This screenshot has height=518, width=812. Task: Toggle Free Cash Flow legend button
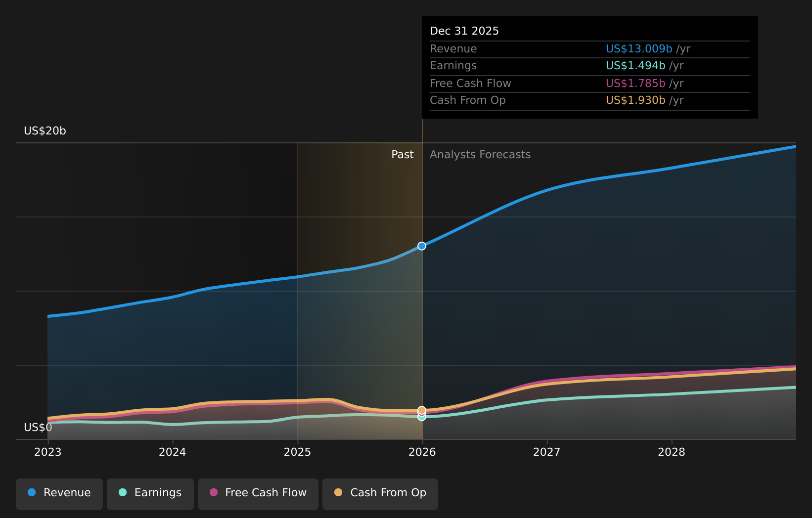click(x=258, y=493)
